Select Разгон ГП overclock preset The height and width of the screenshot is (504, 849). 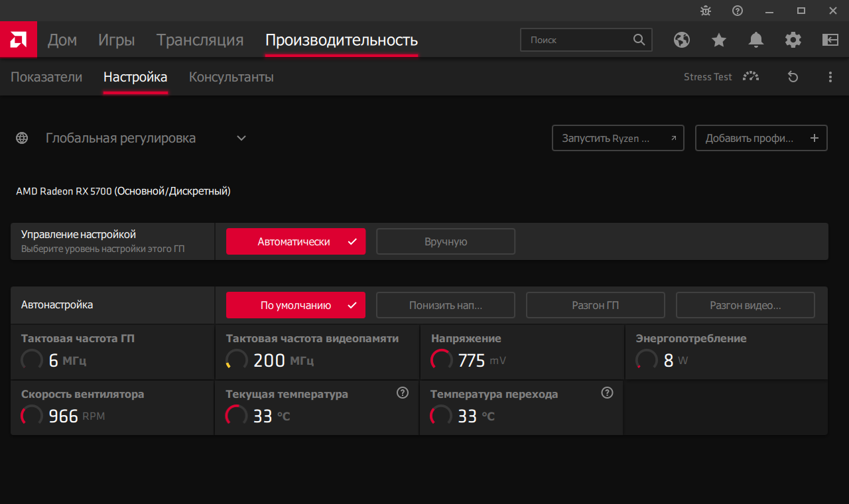pyautogui.click(x=596, y=305)
